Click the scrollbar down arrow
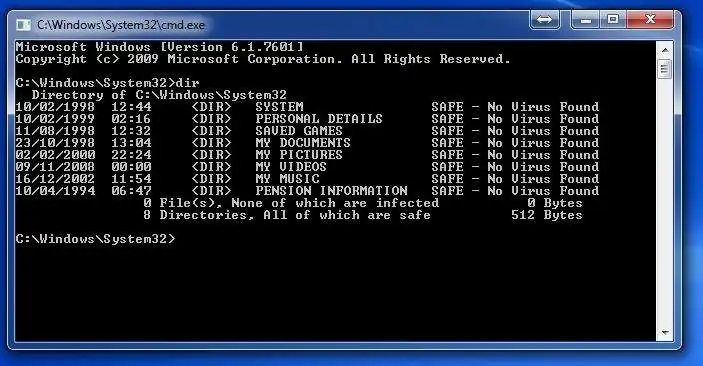The width and height of the screenshot is (703, 366). [x=664, y=333]
